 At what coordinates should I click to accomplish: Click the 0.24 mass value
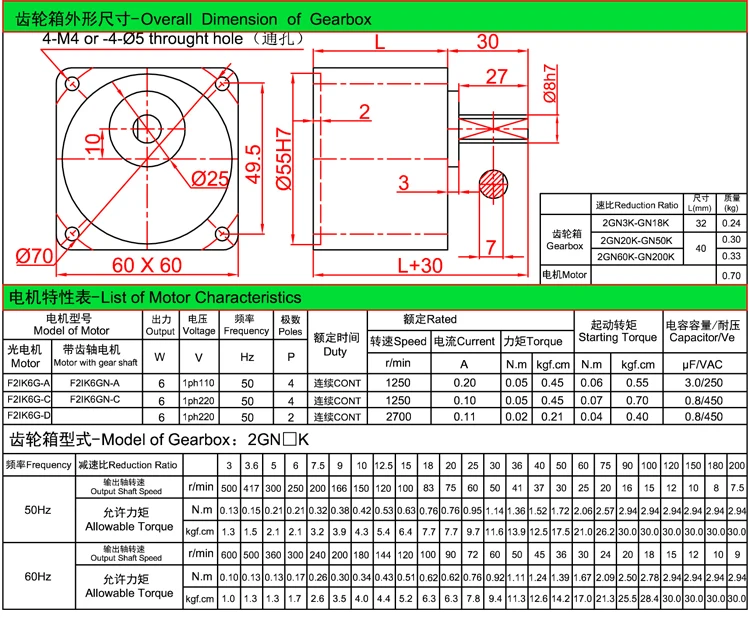(731, 223)
